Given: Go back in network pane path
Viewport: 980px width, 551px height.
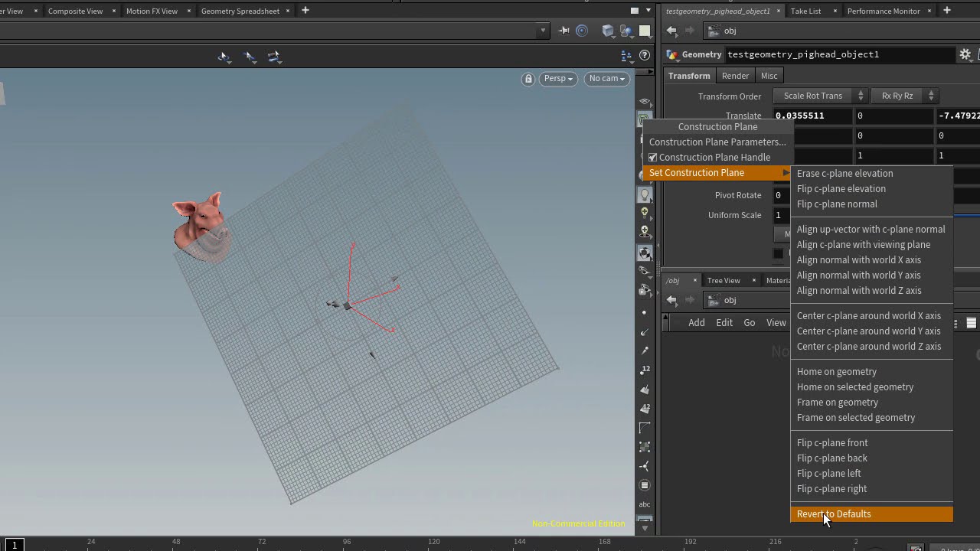Looking at the screenshot, I should (671, 300).
